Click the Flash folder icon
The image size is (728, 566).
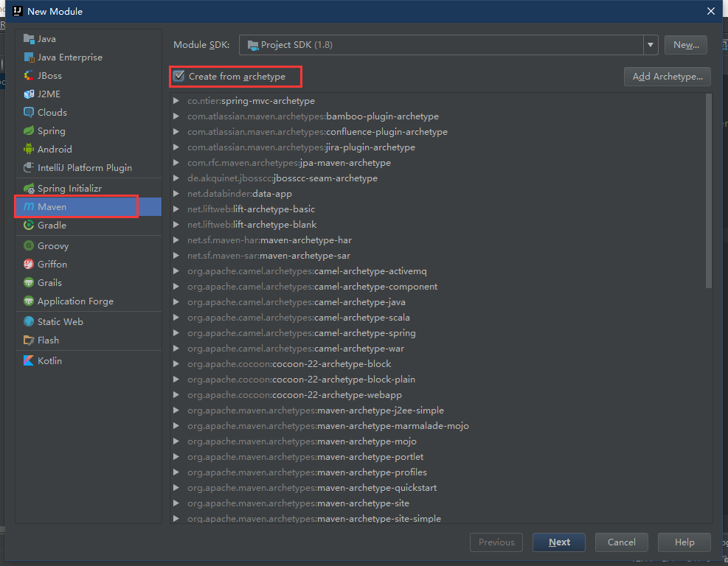(x=29, y=340)
